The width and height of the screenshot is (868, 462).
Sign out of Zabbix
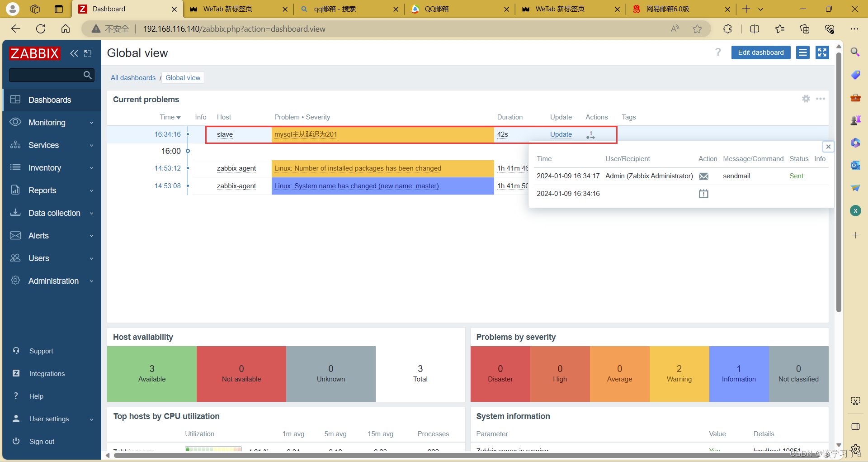(42, 441)
